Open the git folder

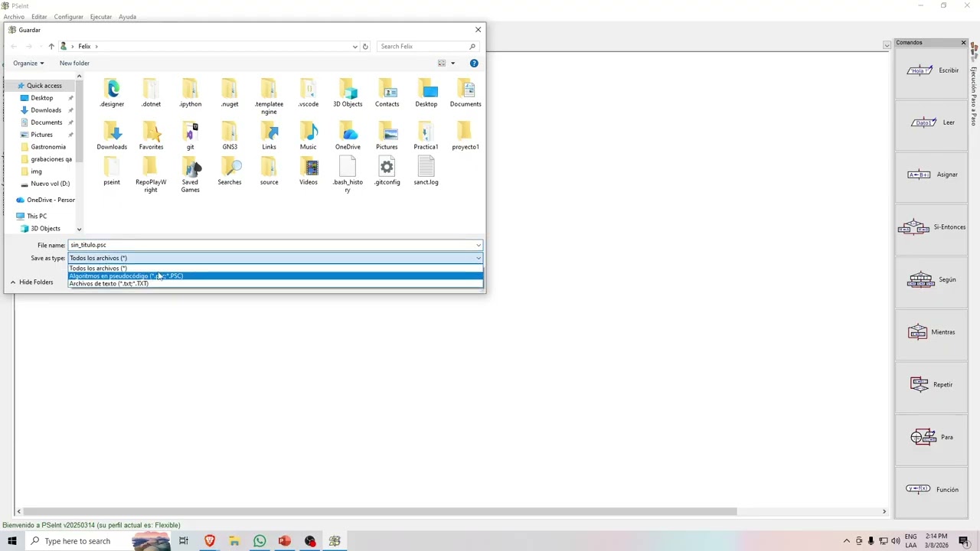190,135
